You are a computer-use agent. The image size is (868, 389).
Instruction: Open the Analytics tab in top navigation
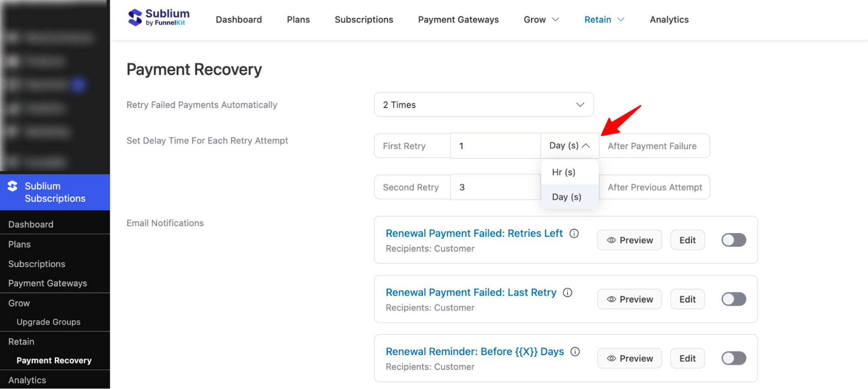pos(669,20)
